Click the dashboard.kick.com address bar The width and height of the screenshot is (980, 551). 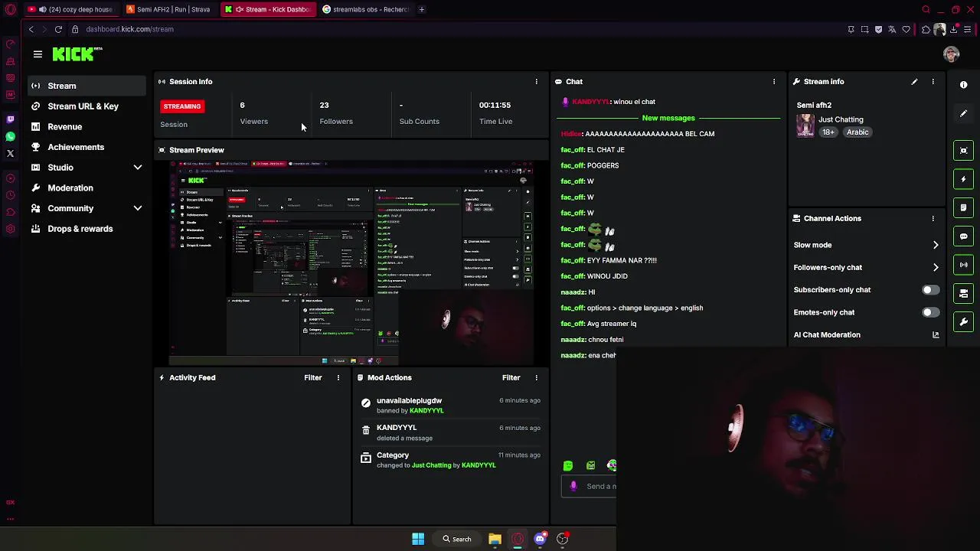pos(129,29)
